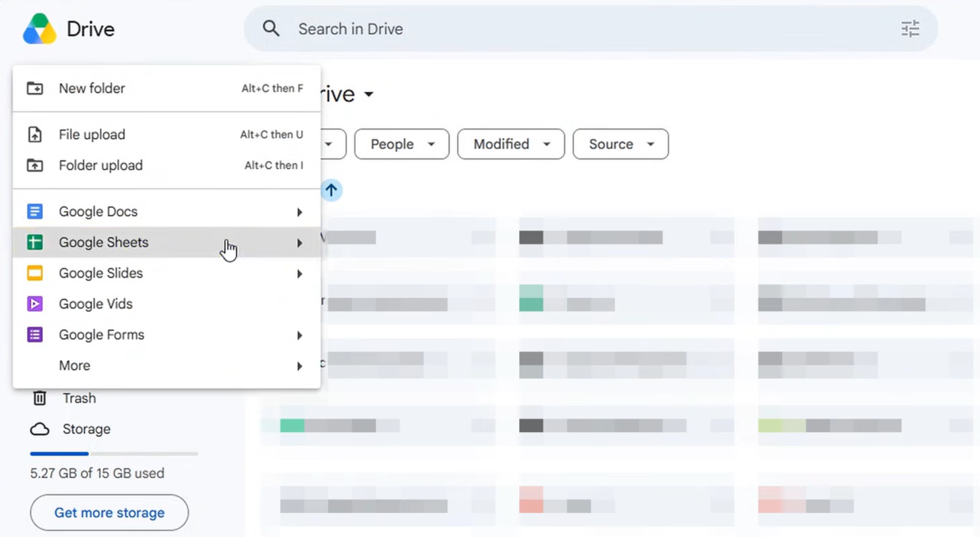Click the Folder upload icon
The image size is (980, 537).
(x=34, y=165)
